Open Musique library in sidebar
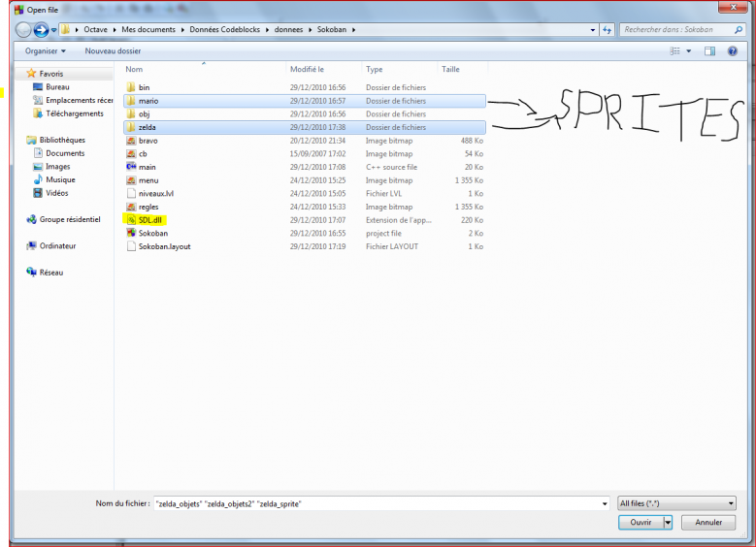 pos(54,179)
